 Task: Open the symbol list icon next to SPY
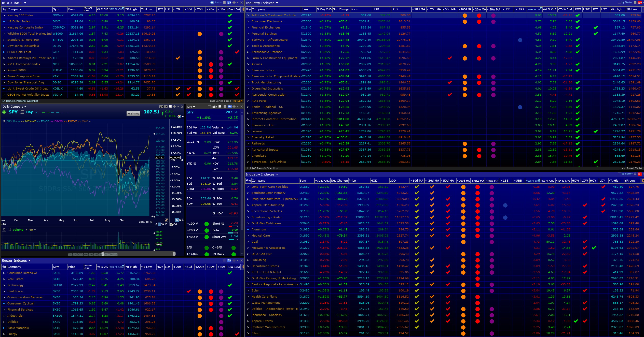pyautogui.click(x=22, y=112)
